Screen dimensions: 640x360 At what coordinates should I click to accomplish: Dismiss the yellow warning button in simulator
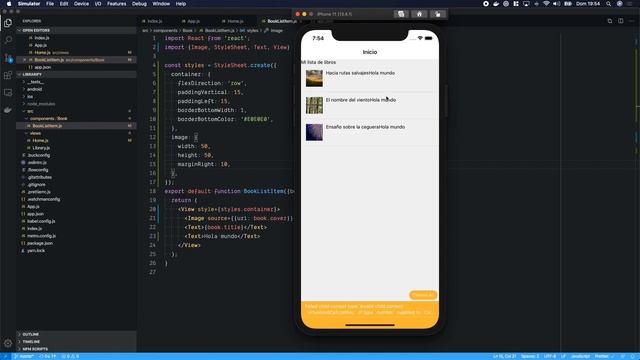(x=423, y=295)
